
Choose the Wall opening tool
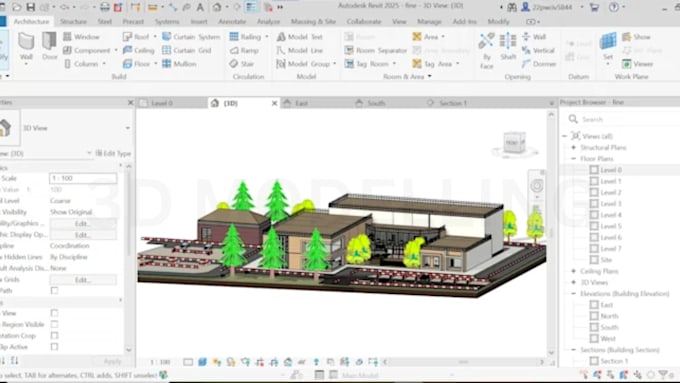tap(534, 37)
